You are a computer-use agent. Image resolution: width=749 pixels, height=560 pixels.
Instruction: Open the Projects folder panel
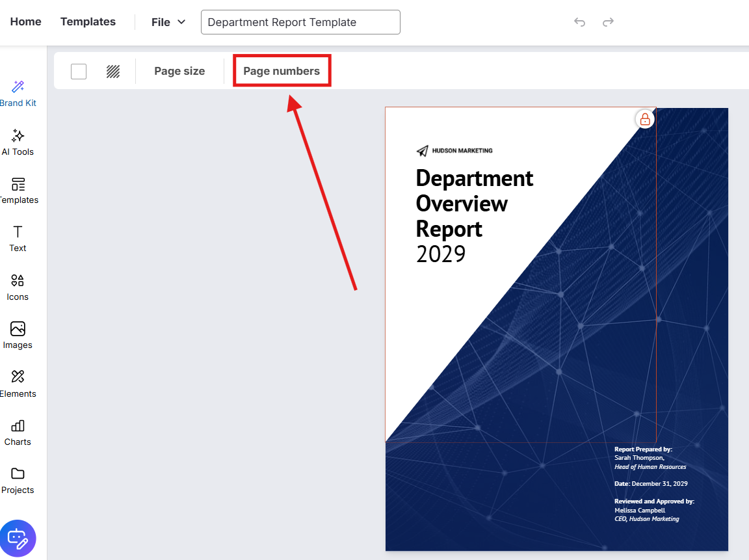point(18,481)
